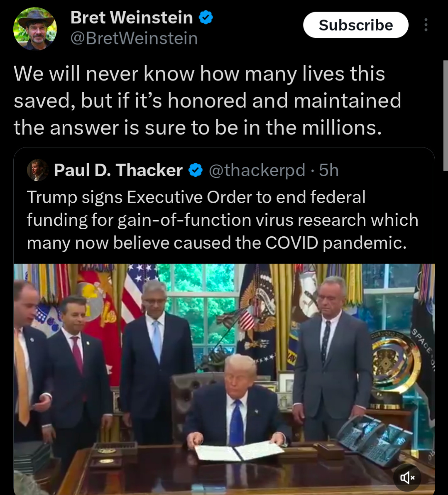Click Paul D. Thacker's verified badge
The height and width of the screenshot is (495, 448).
coord(196,171)
